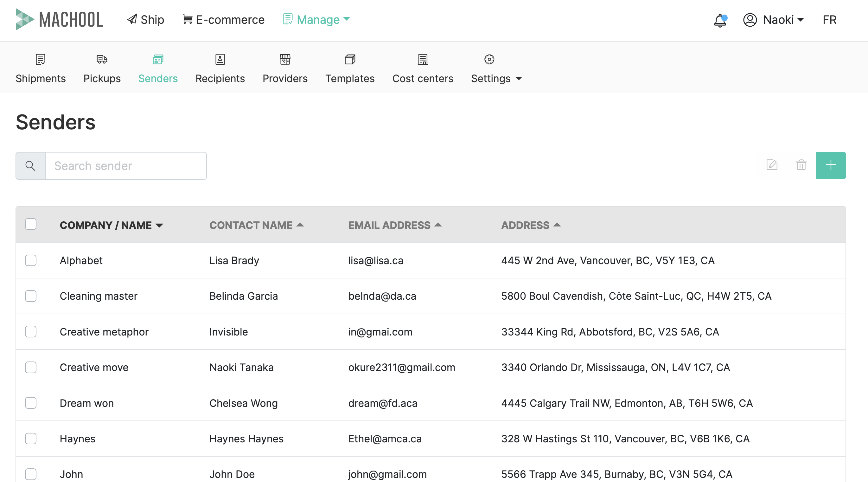Check the John row checkbox
This screenshot has height=482, width=868.
[31, 474]
